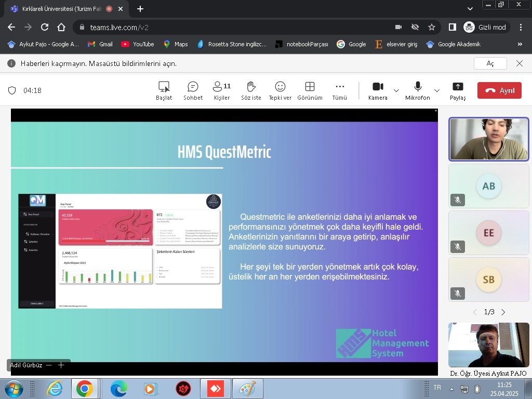Show the Kişiler participants list
Screen dimensions: 532x399
coord(222,90)
